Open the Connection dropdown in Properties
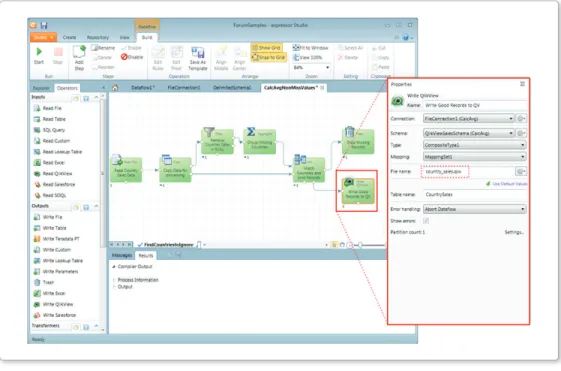This screenshot has height=371, width=561. click(469, 119)
